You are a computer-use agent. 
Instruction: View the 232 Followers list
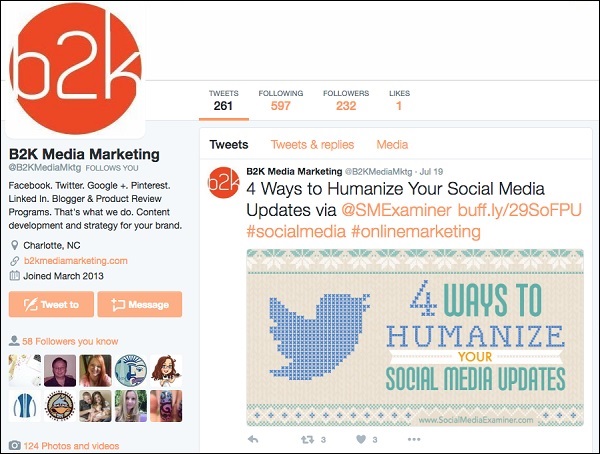click(346, 100)
